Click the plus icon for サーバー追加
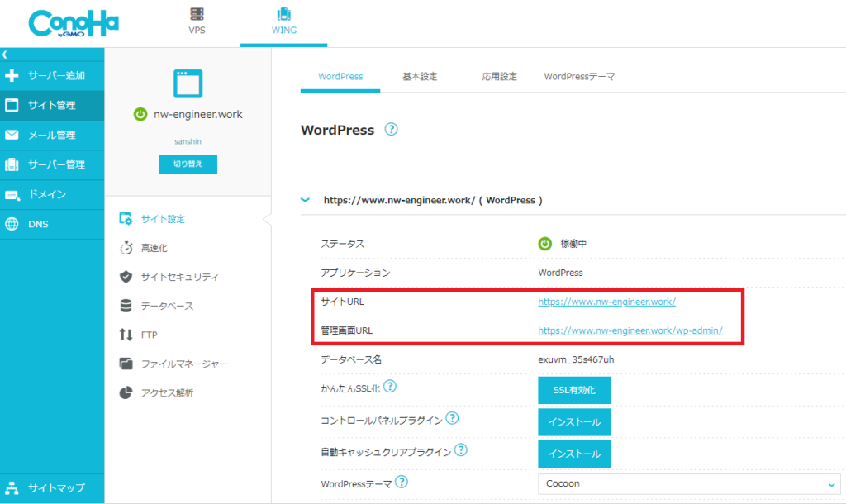 tap(12, 75)
